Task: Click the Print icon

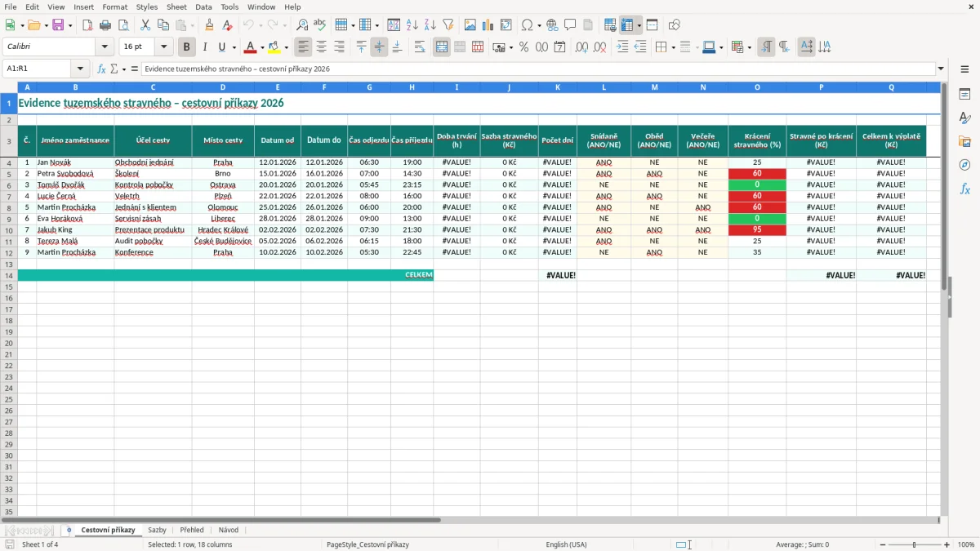Action: coord(105,25)
